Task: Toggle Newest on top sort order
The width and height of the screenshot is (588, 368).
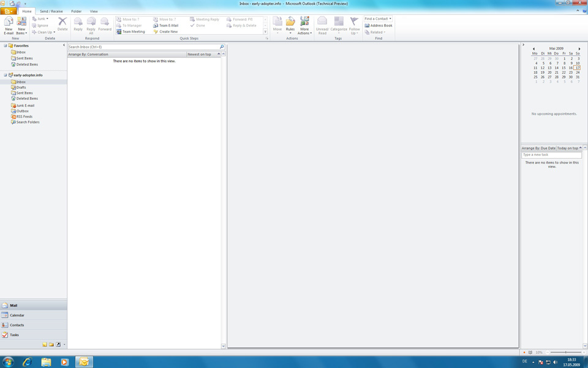Action: coord(203,55)
